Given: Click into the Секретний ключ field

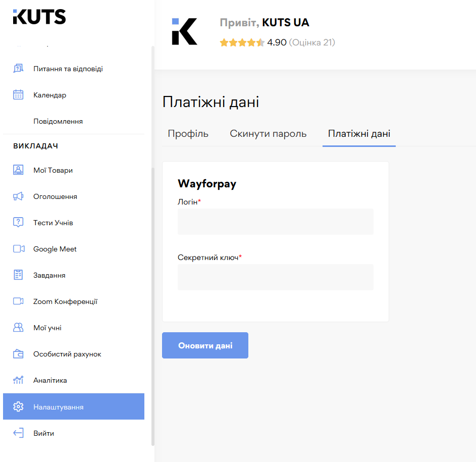Looking at the screenshot, I should tap(275, 277).
